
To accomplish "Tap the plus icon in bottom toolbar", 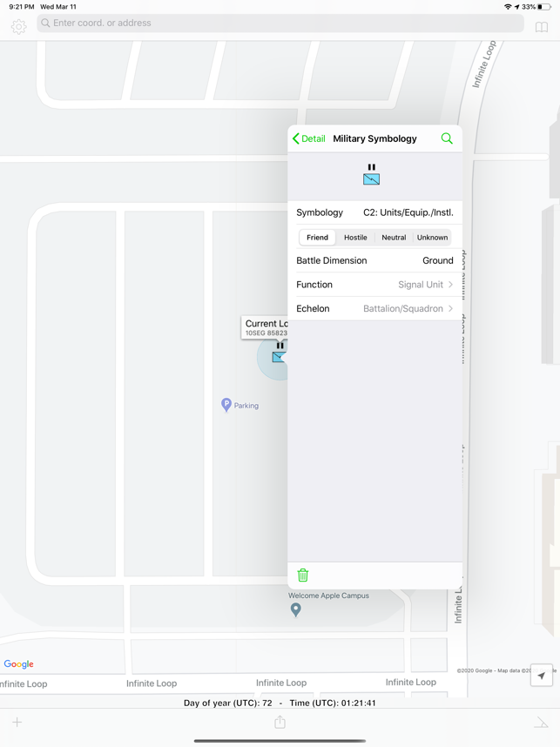I will click(x=17, y=722).
